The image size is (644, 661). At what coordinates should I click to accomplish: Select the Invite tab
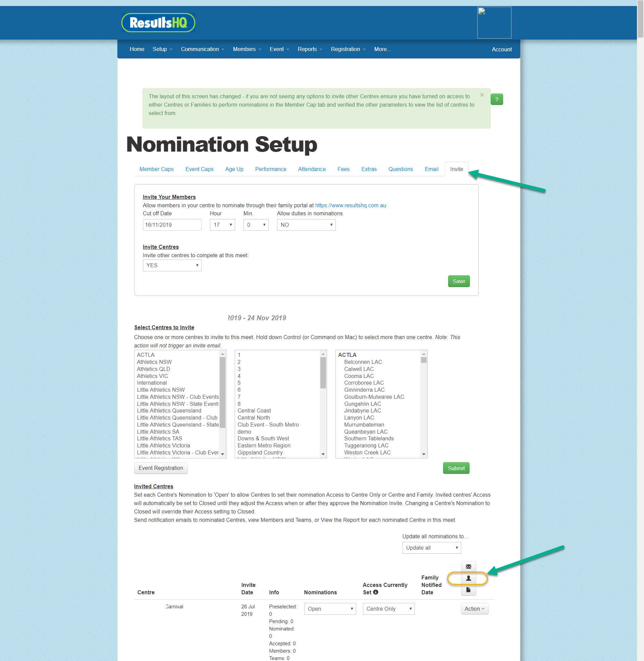tap(456, 169)
